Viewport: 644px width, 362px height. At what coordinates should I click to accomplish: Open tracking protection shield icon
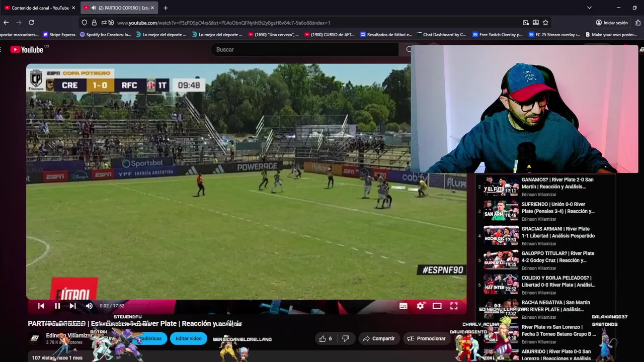tap(84, 23)
